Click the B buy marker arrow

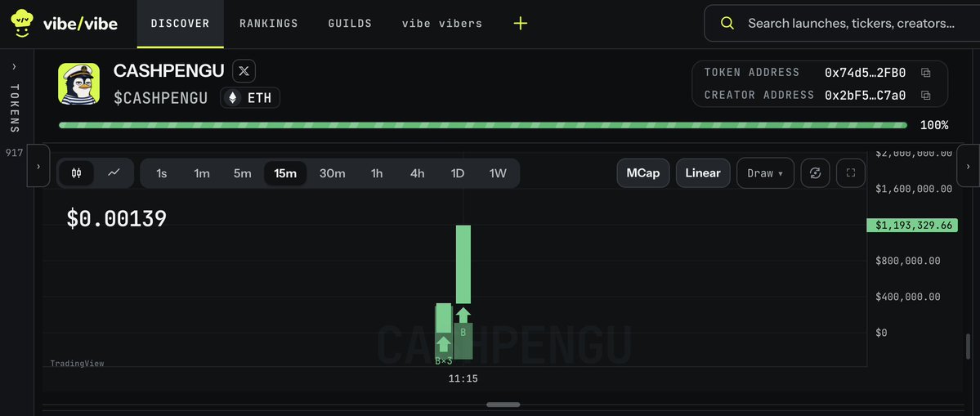tap(463, 315)
